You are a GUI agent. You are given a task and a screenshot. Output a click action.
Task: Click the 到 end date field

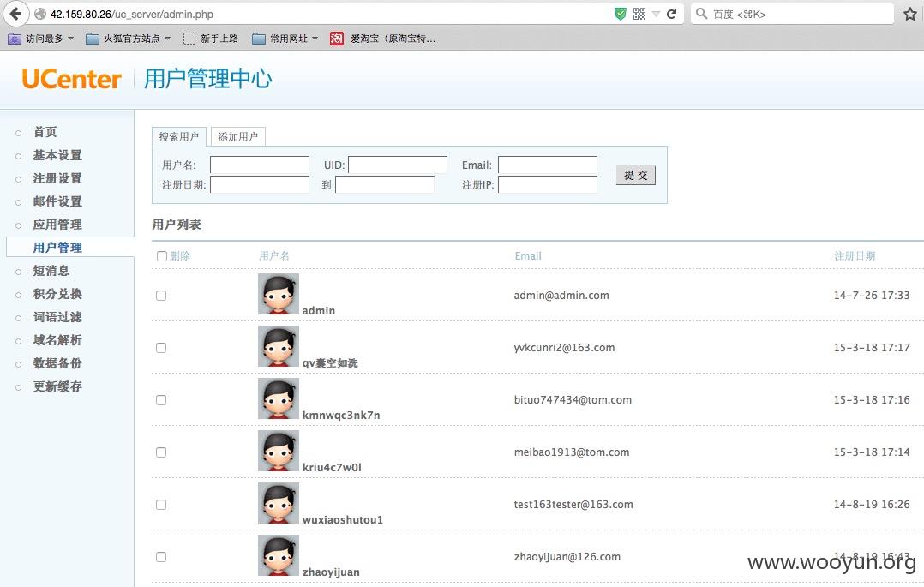tap(385, 184)
